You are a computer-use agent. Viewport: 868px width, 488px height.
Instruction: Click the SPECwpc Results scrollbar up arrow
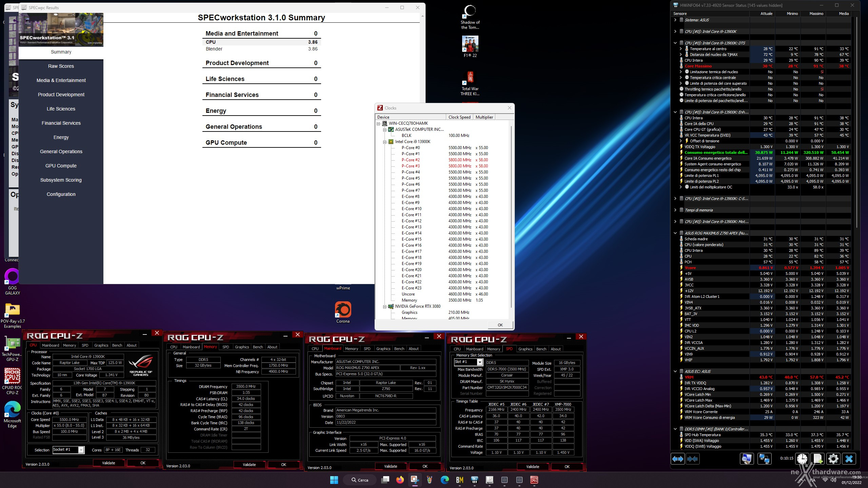pos(422,16)
